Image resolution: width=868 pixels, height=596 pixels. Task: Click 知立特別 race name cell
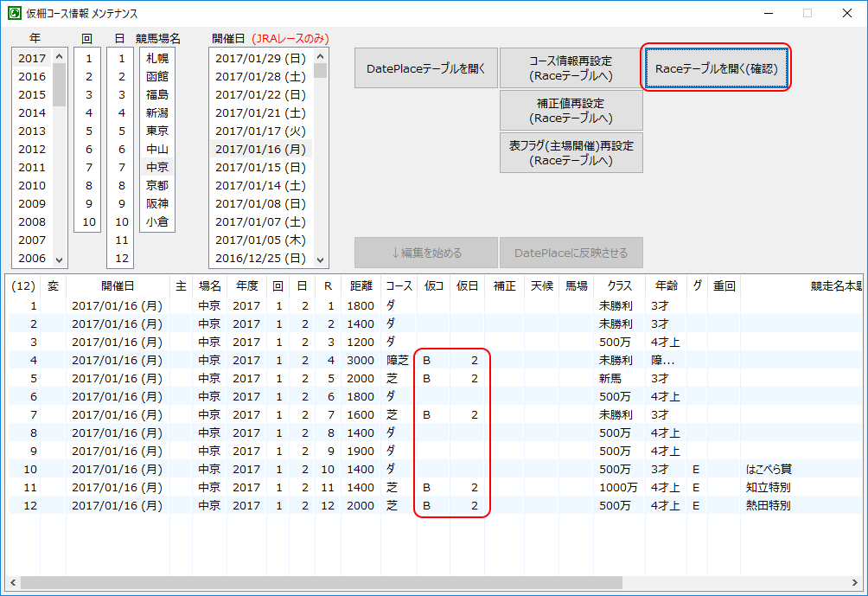(769, 487)
